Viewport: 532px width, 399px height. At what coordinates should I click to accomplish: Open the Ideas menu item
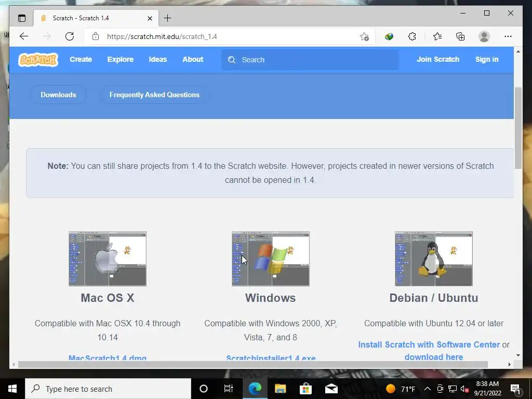click(158, 59)
